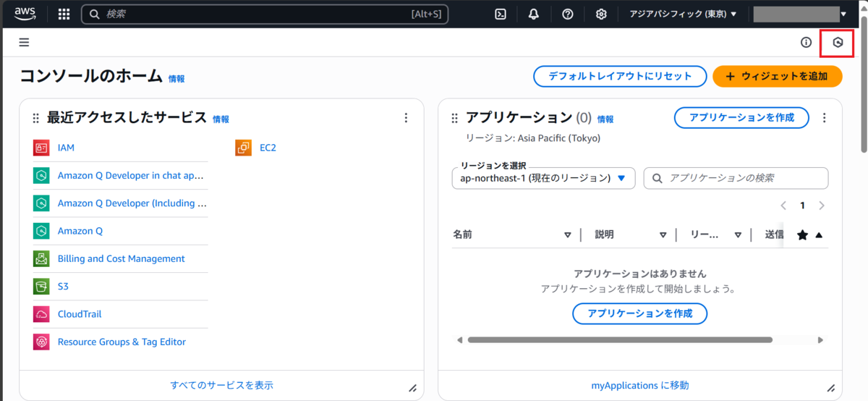Click myApplications に移動 link
868x401 pixels.
640,385
